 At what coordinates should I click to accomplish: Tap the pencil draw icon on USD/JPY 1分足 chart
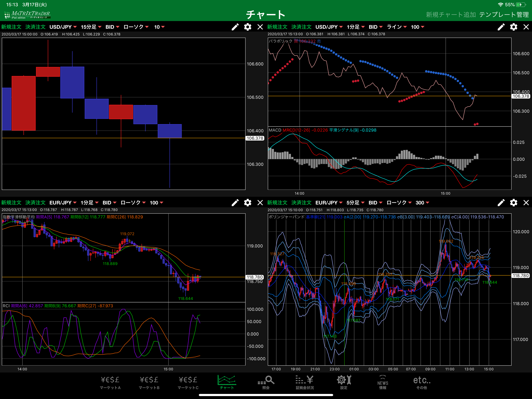(501, 27)
